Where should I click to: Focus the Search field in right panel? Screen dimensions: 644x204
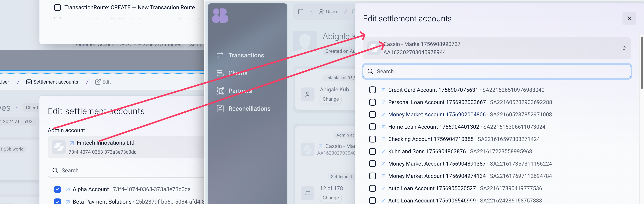click(x=497, y=72)
